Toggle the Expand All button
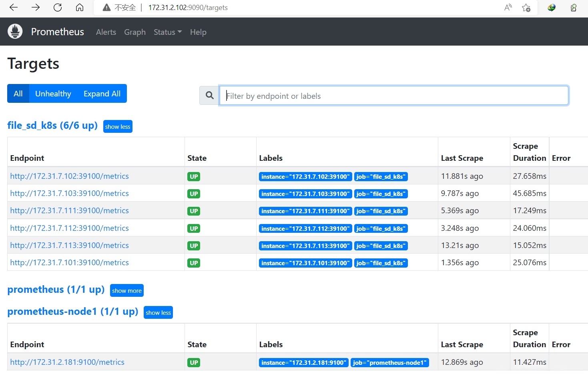The height and width of the screenshot is (378, 588). click(x=102, y=94)
